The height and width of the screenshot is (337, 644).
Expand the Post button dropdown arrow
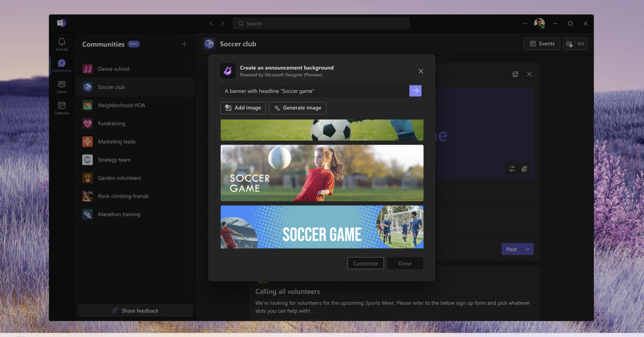pyautogui.click(x=528, y=249)
